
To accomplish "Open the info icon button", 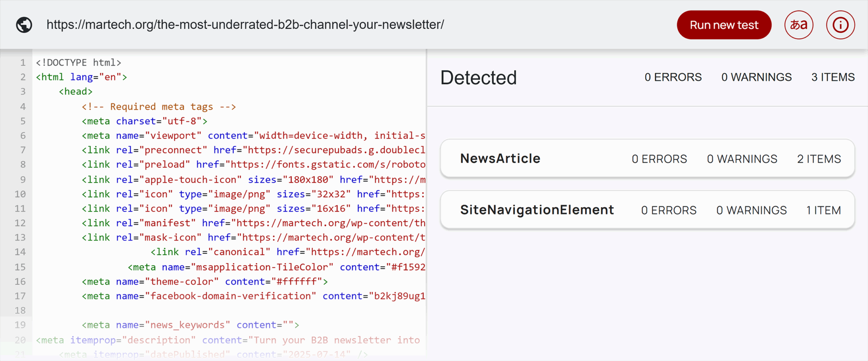I will [x=840, y=25].
